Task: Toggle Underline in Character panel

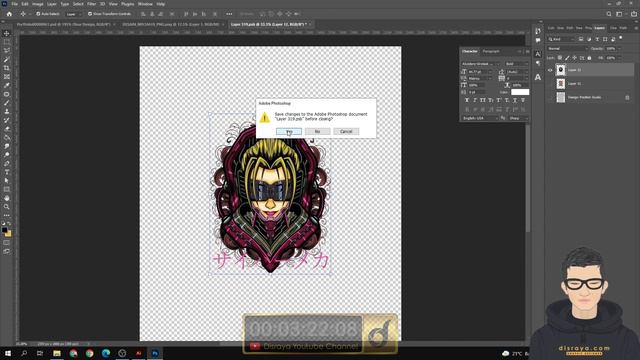Action: click(515, 100)
